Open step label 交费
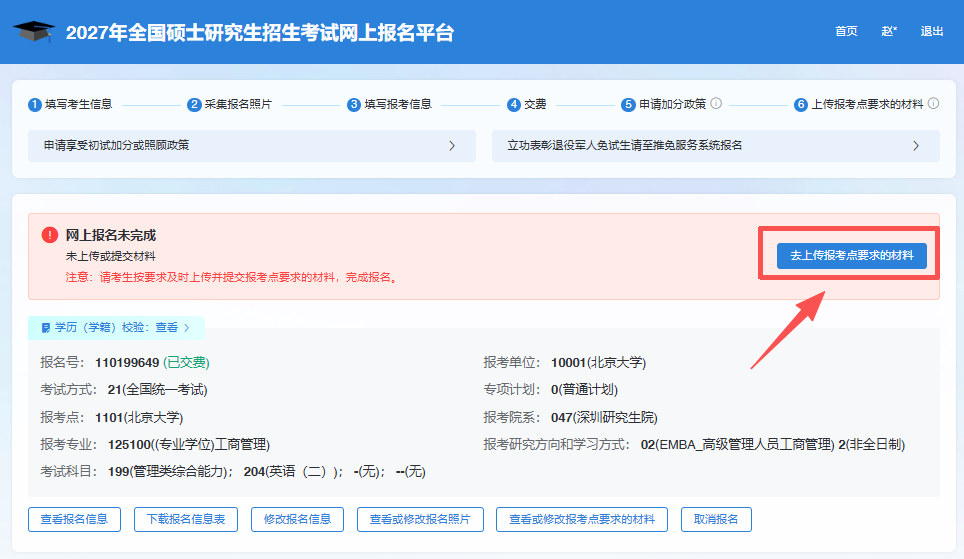964x559 pixels. (535, 105)
